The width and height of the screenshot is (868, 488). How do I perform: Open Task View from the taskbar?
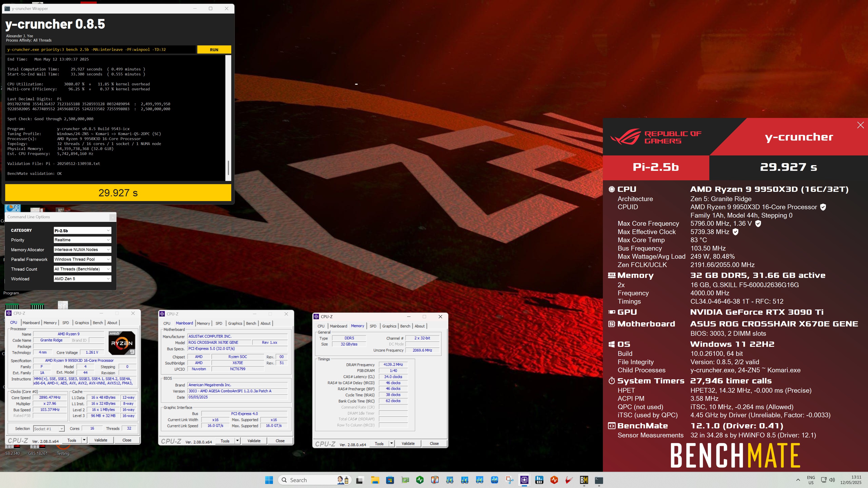[x=360, y=480]
